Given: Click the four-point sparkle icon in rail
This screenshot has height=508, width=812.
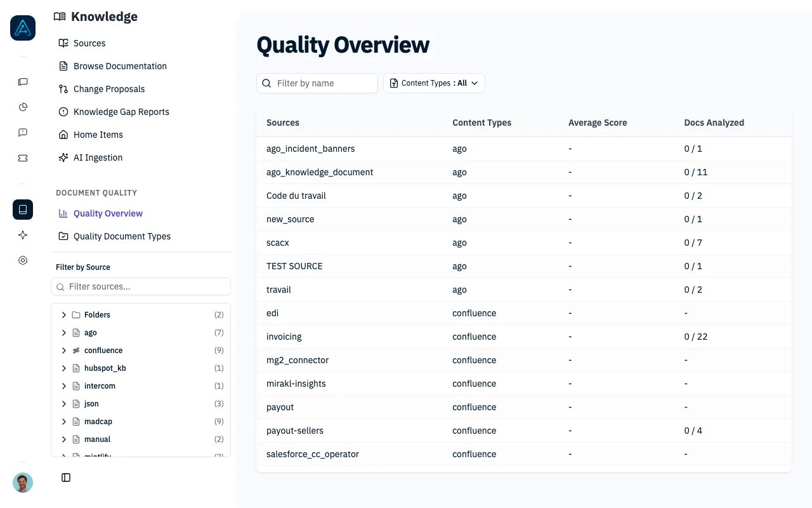Looking at the screenshot, I should pyautogui.click(x=23, y=235).
